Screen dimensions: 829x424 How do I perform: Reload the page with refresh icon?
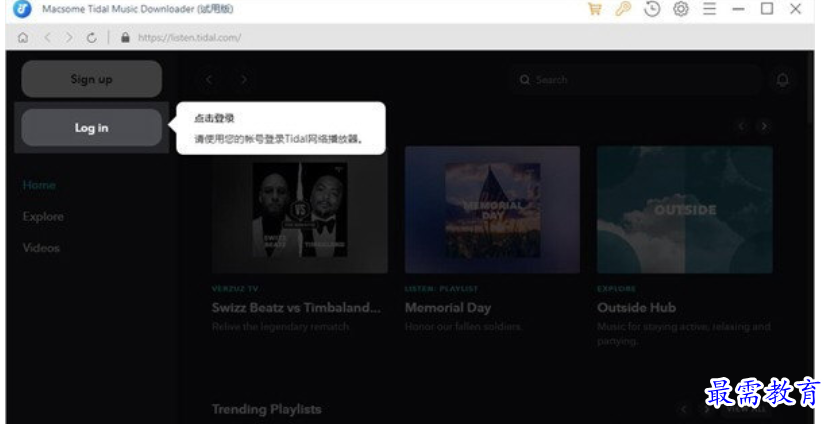(x=91, y=38)
